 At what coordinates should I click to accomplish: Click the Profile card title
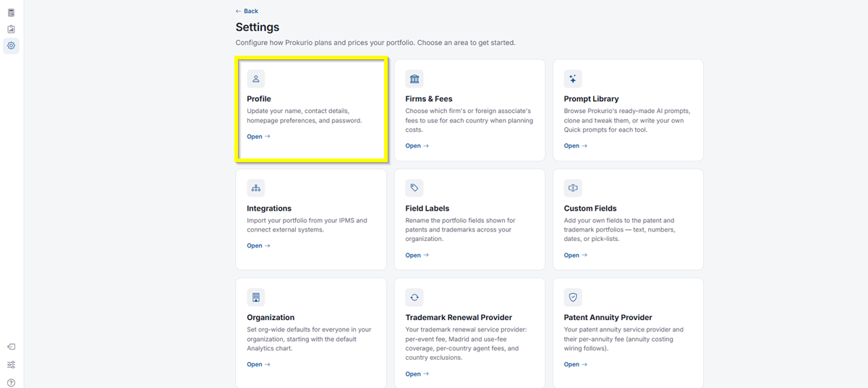(x=259, y=98)
